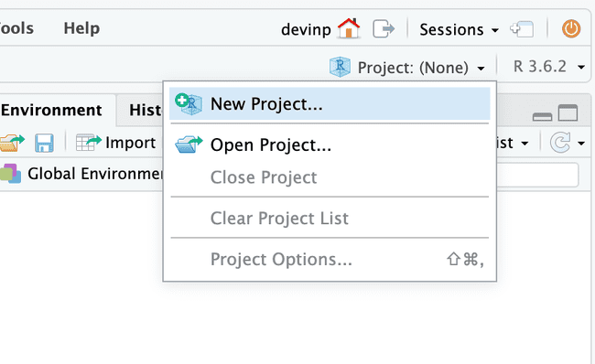The width and height of the screenshot is (595, 364).
Task: Minimize the Environment pane
Action: [542, 117]
